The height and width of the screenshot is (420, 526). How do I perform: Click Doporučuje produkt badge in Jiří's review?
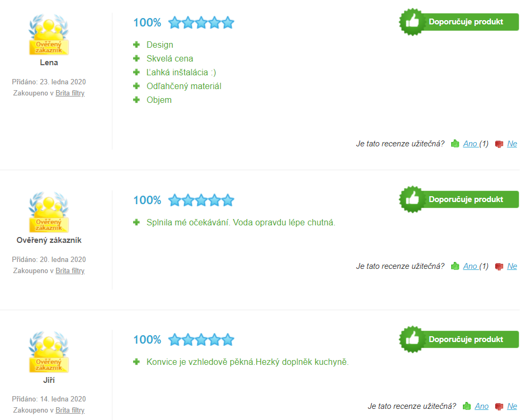click(x=459, y=339)
